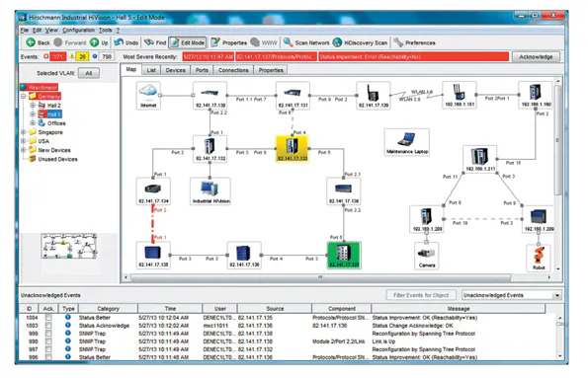Click the yellow warning events count 26
Screen dimensions: 588x378
coord(82,56)
